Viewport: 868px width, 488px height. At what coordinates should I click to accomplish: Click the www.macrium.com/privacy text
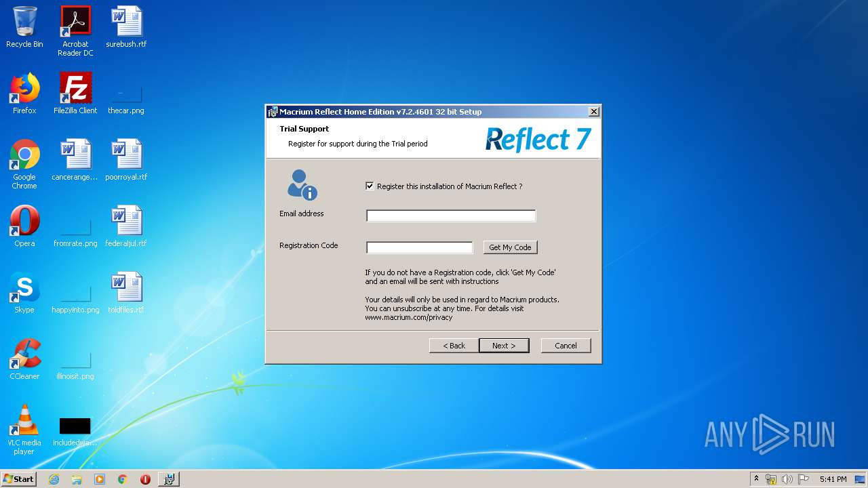point(409,317)
